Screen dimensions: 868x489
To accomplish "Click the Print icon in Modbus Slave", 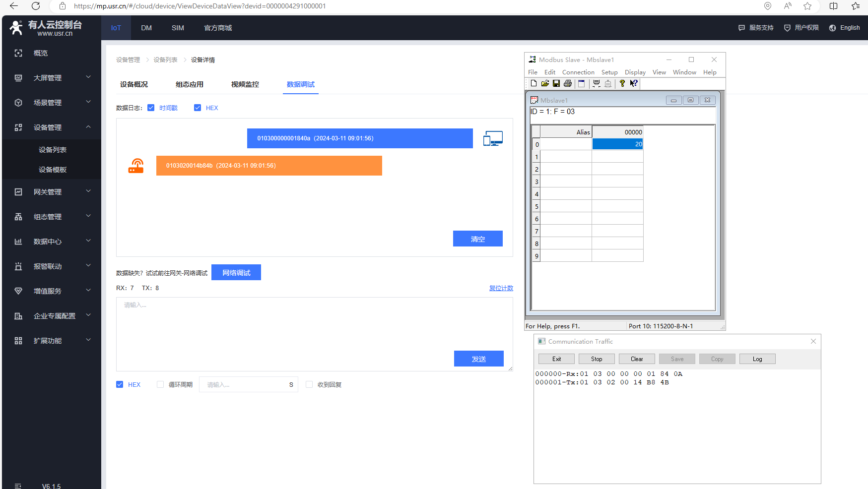I will point(568,83).
